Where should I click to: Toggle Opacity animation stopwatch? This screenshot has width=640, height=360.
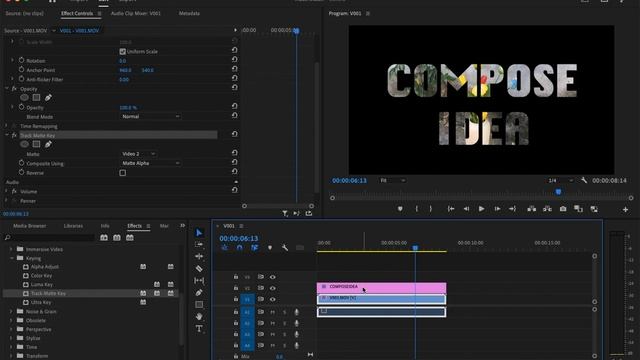point(21,107)
